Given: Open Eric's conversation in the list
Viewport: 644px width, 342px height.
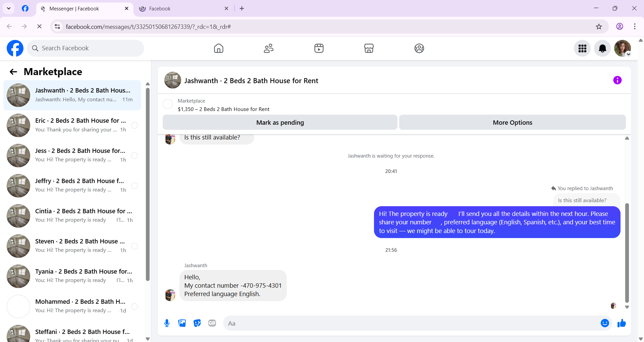Looking at the screenshot, I should [x=72, y=125].
